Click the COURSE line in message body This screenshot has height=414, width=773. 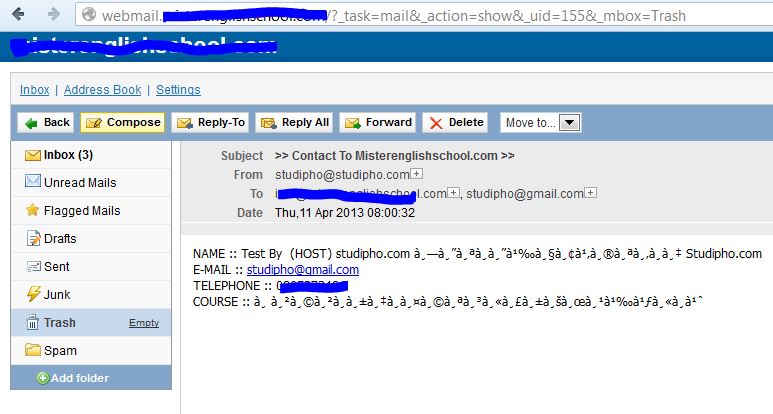click(448, 302)
